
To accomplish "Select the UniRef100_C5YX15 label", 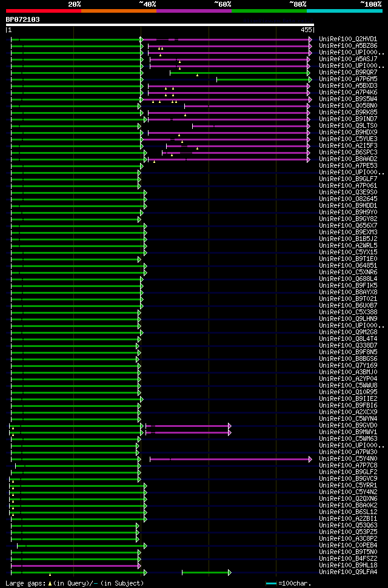I will (x=348, y=253).
